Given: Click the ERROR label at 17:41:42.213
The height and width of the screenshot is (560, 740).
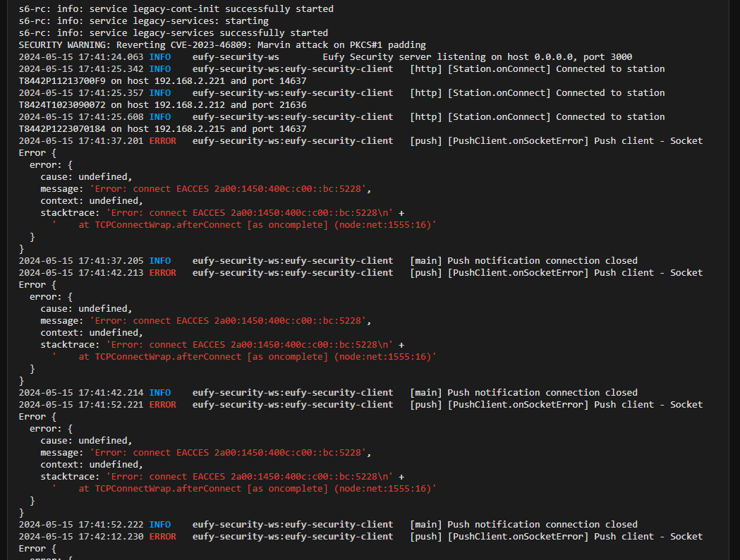Looking at the screenshot, I should click(163, 273).
